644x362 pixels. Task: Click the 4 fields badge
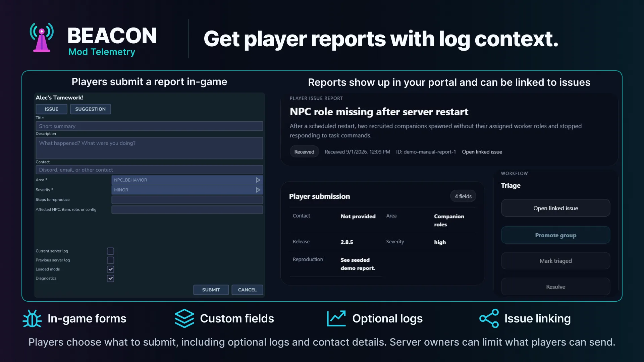pos(463,196)
